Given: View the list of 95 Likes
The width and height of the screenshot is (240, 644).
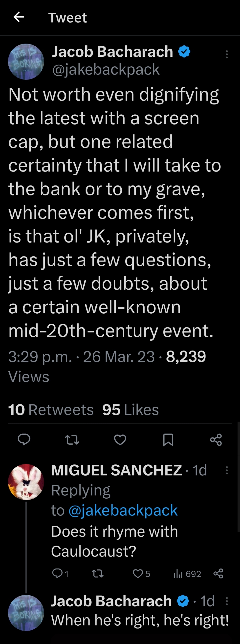Looking at the screenshot, I should [131, 409].
